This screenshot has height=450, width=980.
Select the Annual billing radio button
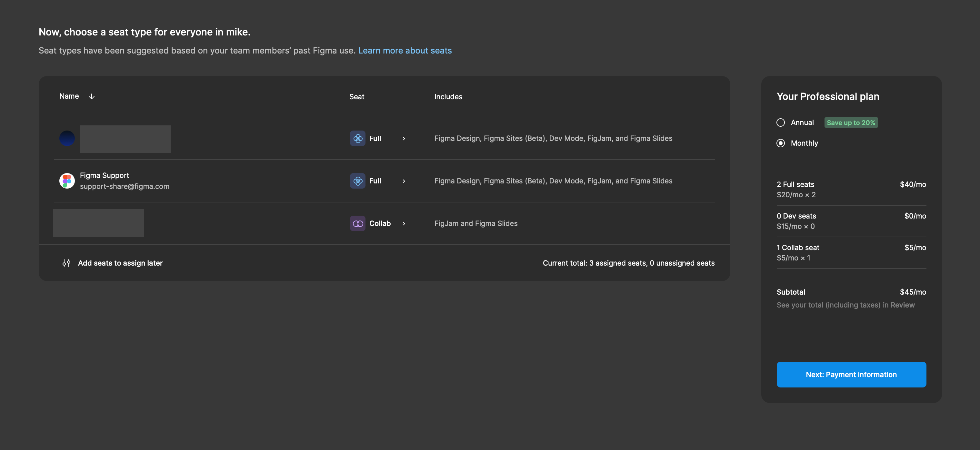(781, 122)
